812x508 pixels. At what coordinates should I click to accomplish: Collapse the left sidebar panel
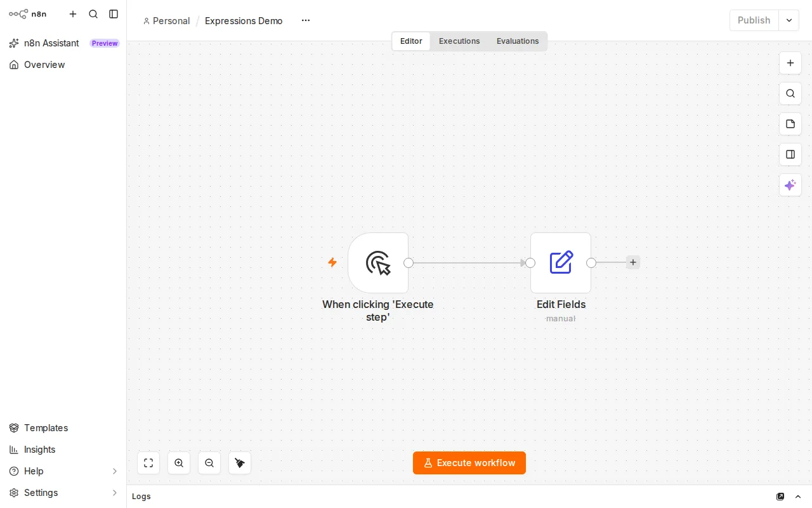coord(114,14)
